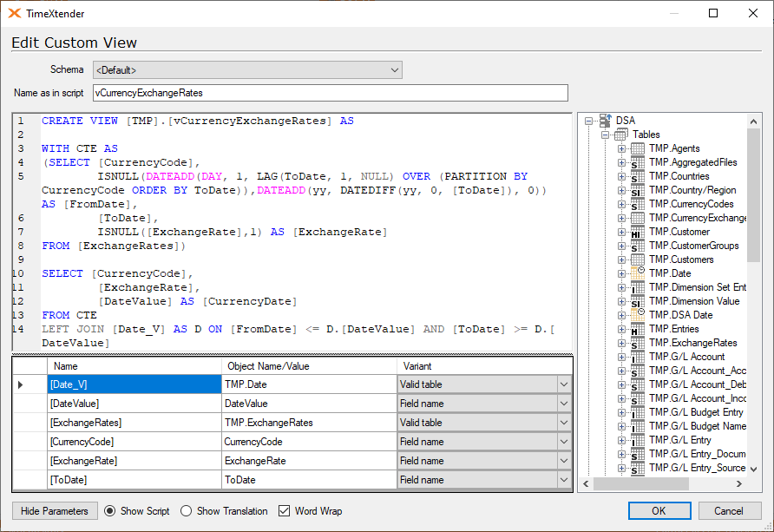Click the Tables folder icon
Viewport: 774px width, 532px height.
621,135
